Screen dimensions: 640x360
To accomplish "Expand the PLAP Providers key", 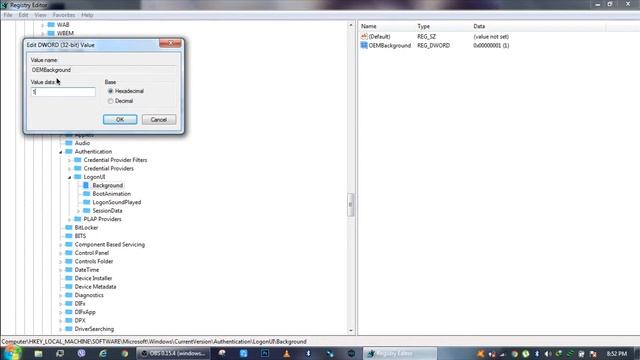I will coord(69,220).
